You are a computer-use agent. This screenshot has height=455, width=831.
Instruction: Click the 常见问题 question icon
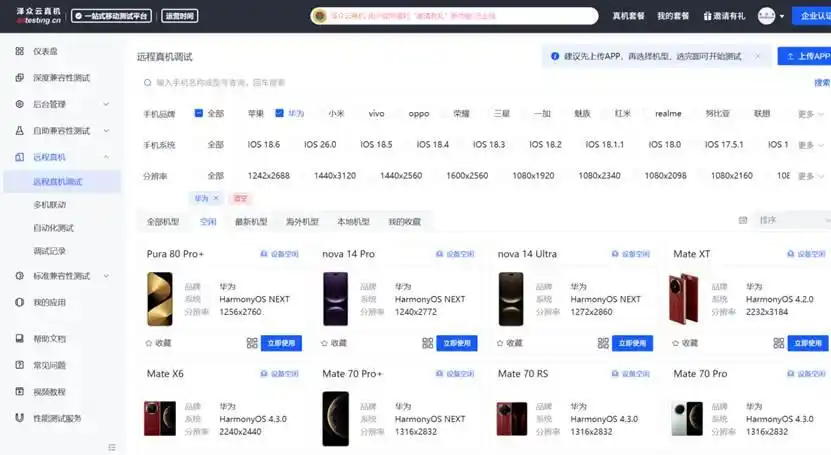[x=20, y=365]
